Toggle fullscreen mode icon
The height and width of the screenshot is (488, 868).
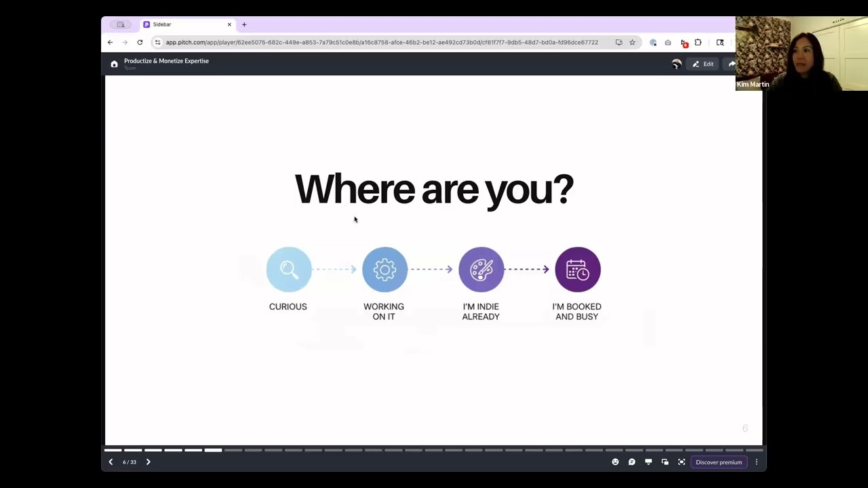[682, 462]
